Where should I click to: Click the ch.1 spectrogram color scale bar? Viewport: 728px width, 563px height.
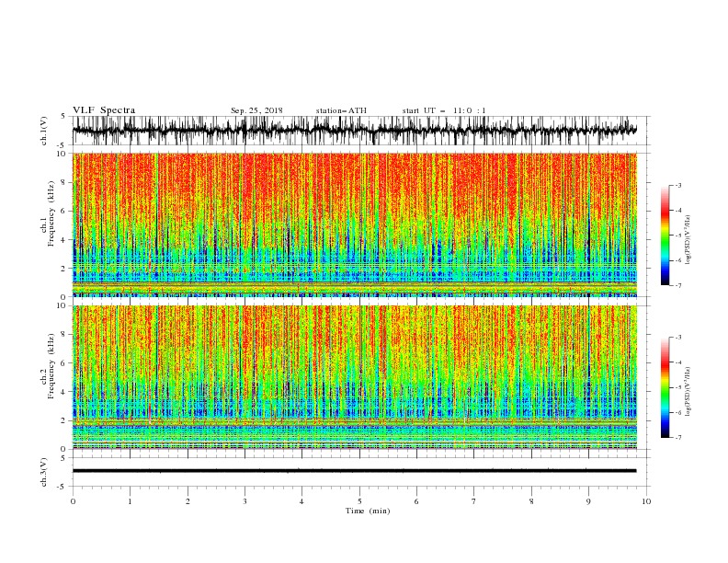coord(665,236)
